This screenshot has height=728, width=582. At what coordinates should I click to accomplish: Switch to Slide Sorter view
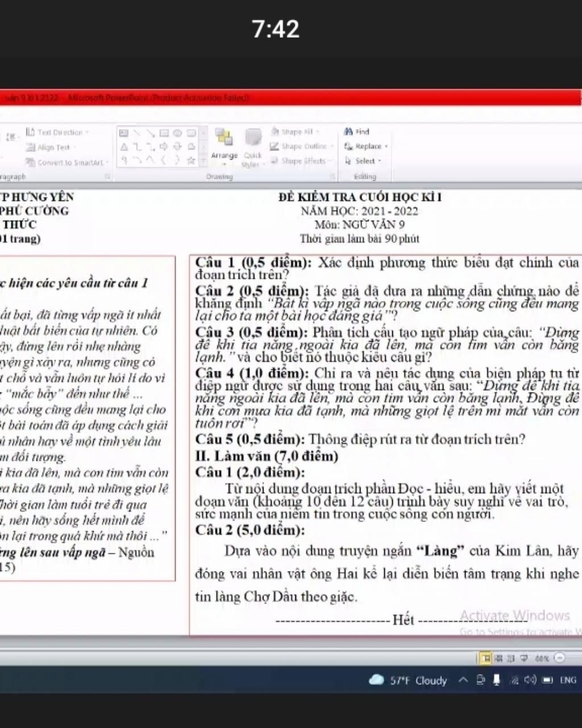pos(499,658)
